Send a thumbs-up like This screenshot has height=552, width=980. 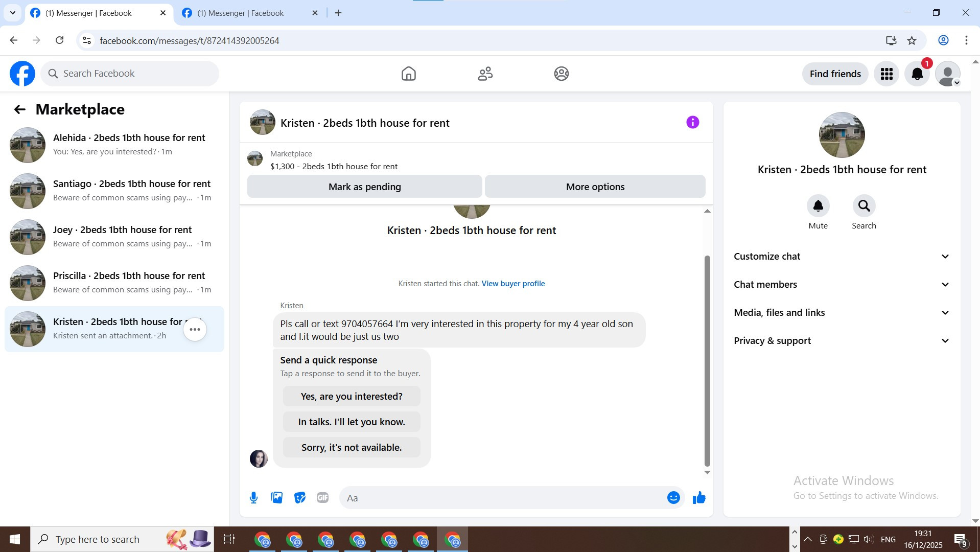coord(699,498)
